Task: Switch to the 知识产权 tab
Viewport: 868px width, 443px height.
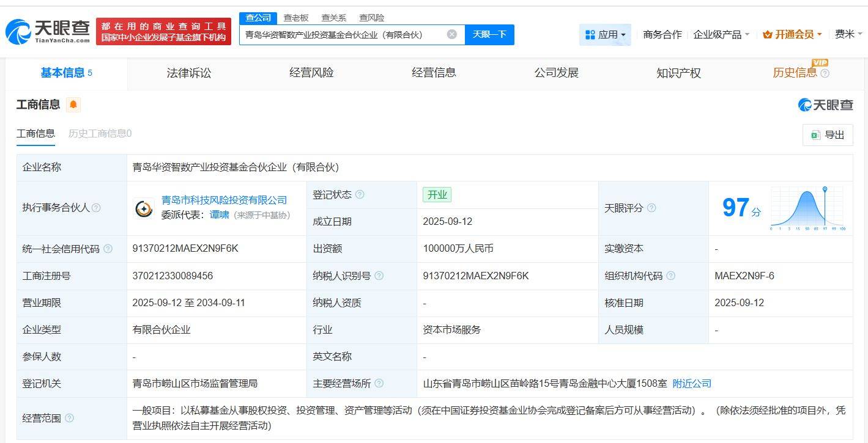Action: tap(678, 73)
